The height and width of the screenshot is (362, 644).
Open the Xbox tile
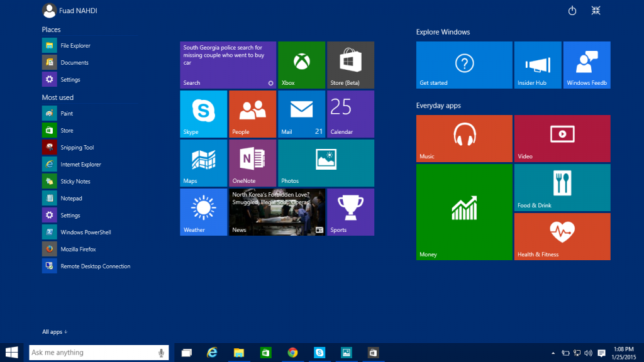click(301, 64)
